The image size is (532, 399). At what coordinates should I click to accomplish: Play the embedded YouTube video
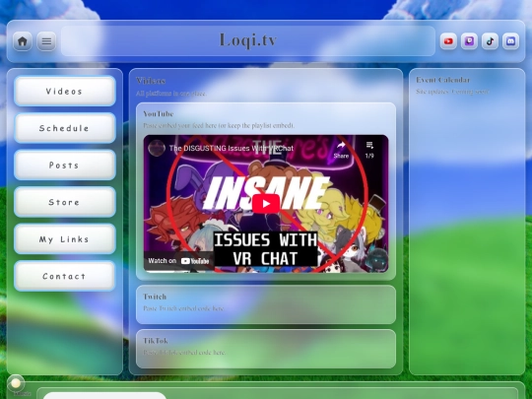point(266,204)
